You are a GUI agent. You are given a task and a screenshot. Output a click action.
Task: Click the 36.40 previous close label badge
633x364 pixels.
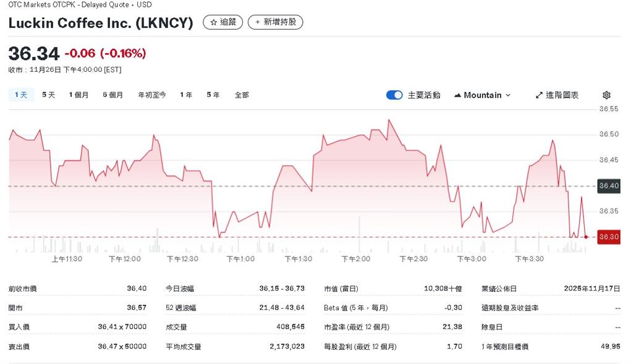tap(608, 185)
